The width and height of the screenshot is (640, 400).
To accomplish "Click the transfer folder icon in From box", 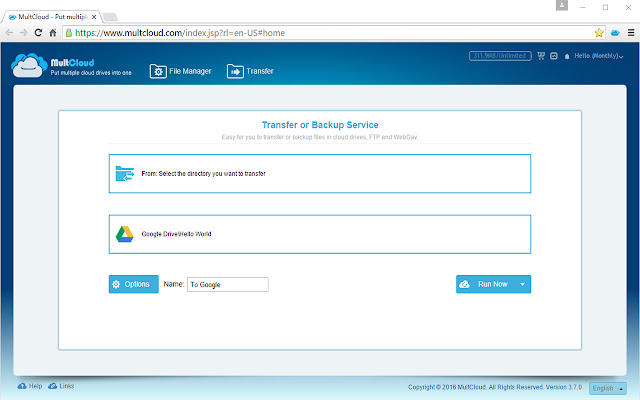I will tap(124, 173).
